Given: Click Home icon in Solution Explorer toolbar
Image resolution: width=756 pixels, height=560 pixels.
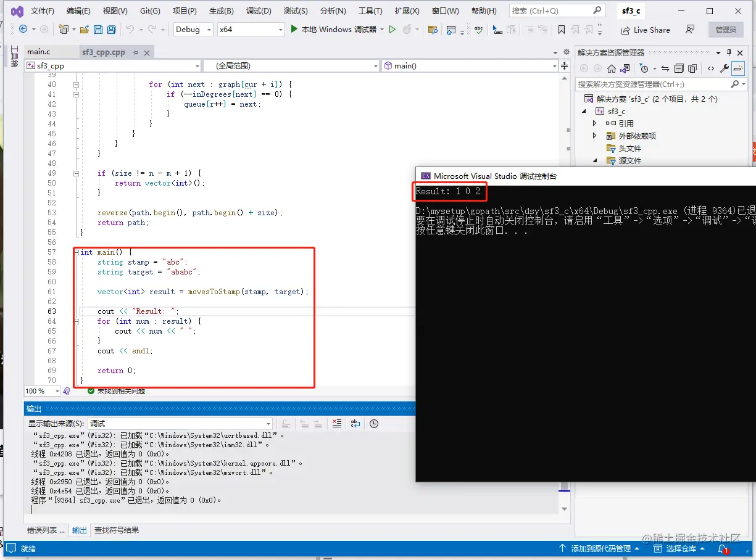Looking at the screenshot, I should pos(611,68).
